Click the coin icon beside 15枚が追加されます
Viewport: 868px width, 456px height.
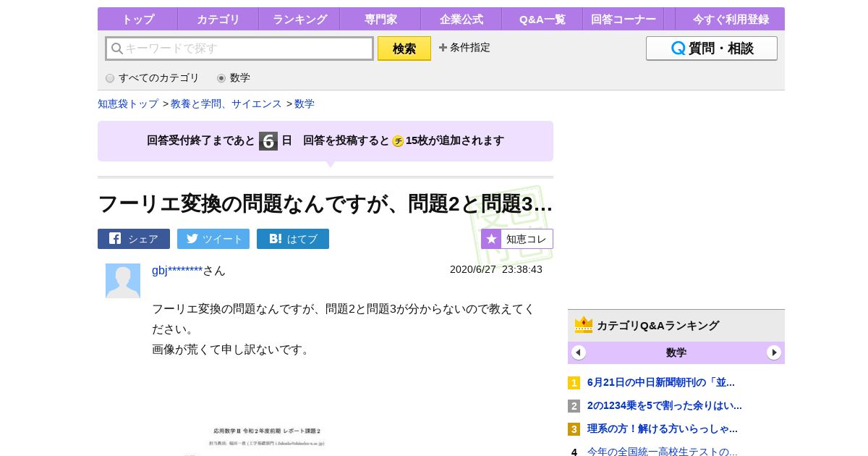point(398,141)
